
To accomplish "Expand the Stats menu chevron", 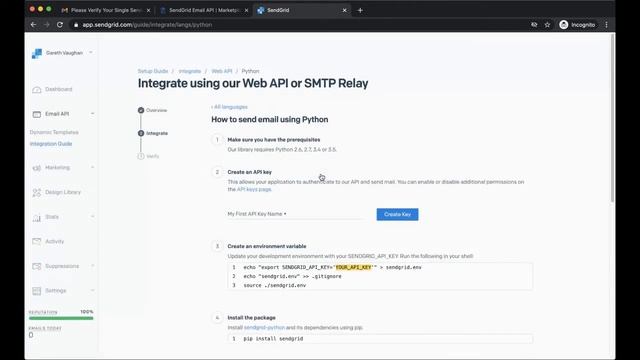I will point(92,217).
